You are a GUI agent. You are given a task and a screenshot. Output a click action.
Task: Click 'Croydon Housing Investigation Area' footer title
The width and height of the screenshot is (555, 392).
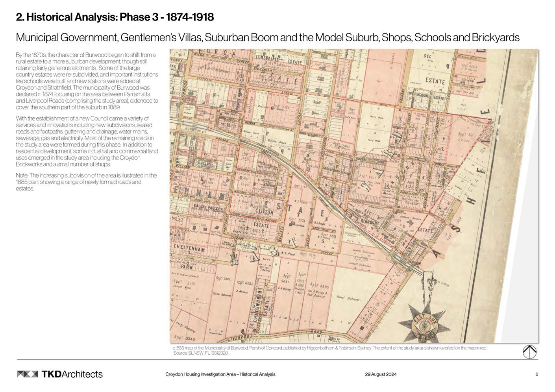point(220,374)
